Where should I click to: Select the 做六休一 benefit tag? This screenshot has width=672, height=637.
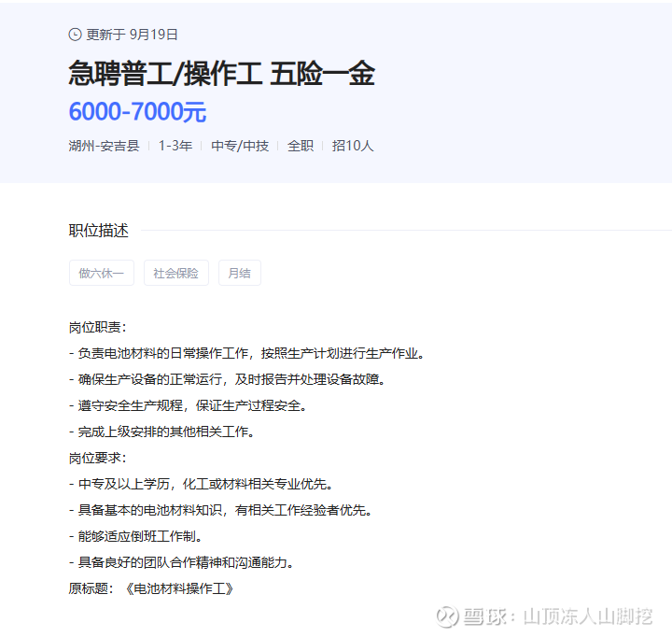(102, 273)
